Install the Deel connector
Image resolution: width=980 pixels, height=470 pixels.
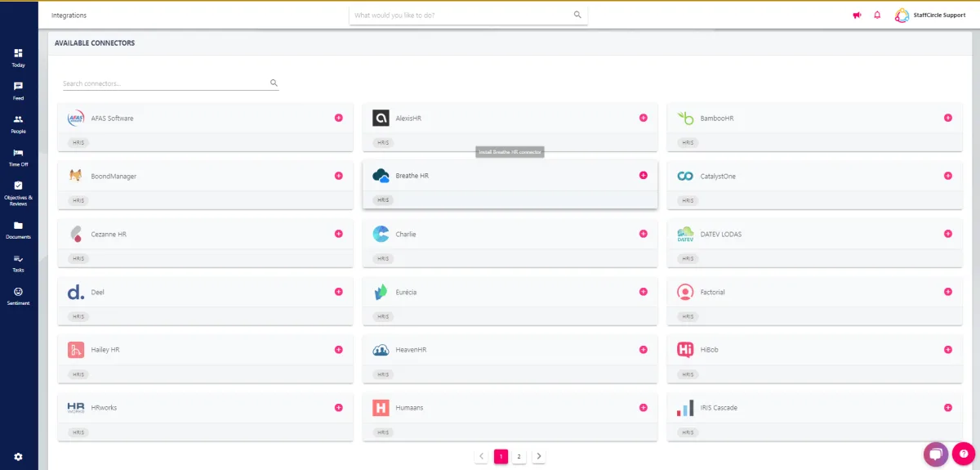(338, 292)
